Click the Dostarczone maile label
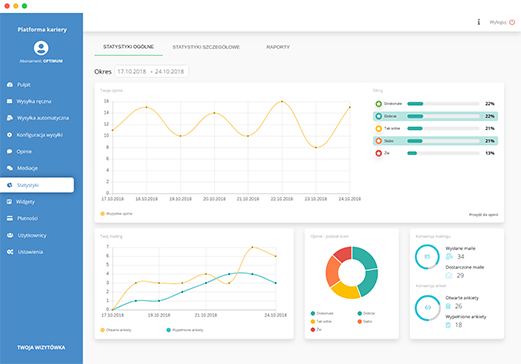 pos(465,267)
